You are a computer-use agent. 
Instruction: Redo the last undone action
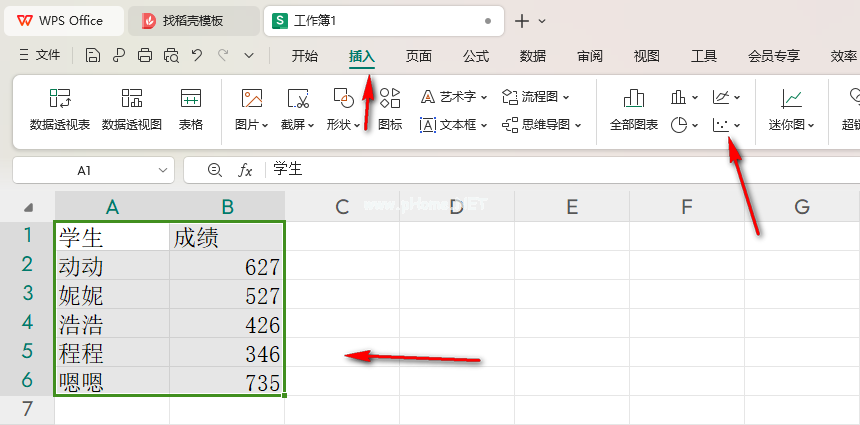(223, 55)
